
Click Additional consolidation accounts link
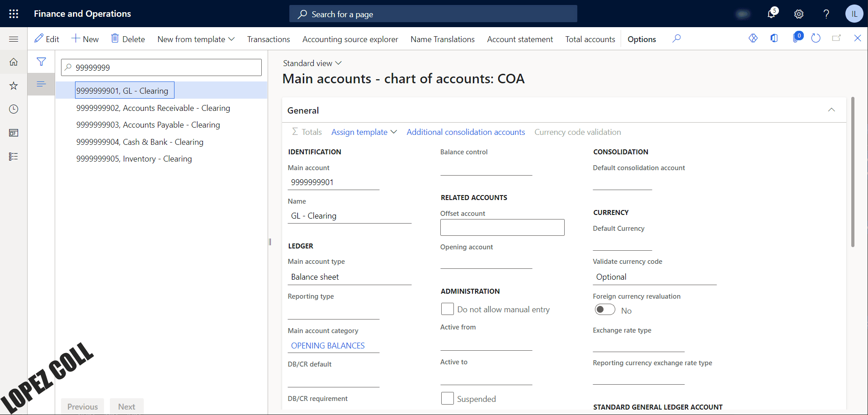coord(466,132)
